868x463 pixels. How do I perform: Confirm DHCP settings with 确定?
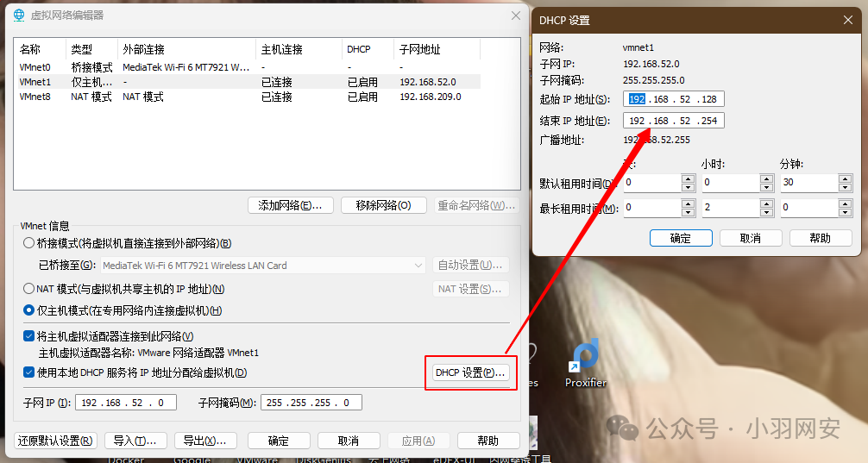click(x=681, y=239)
